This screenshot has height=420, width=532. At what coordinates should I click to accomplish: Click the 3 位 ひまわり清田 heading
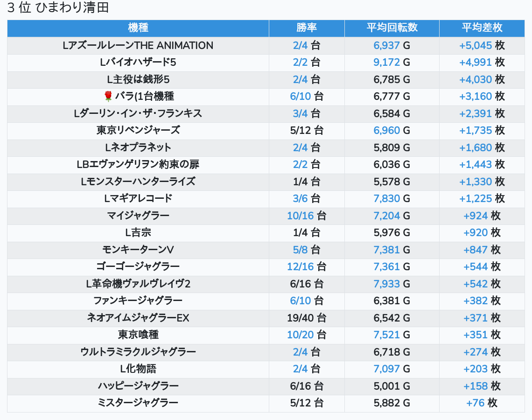pos(58,8)
